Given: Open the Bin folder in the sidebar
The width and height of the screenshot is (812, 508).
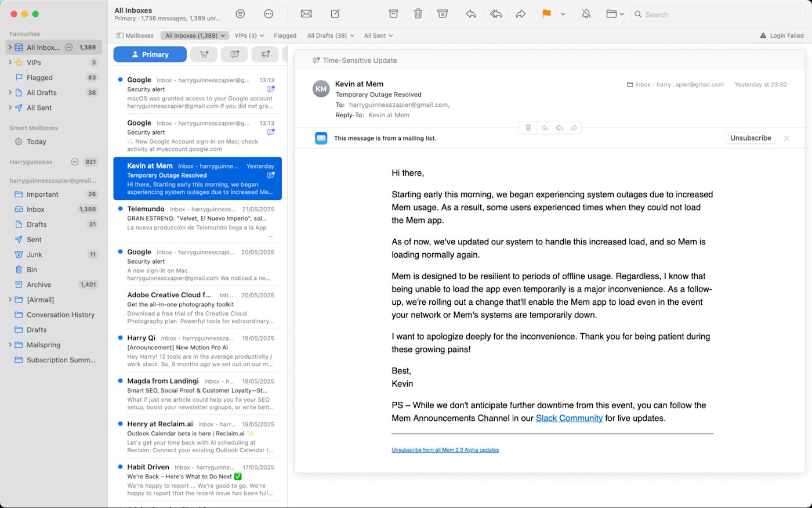Looking at the screenshot, I should point(54,270).
